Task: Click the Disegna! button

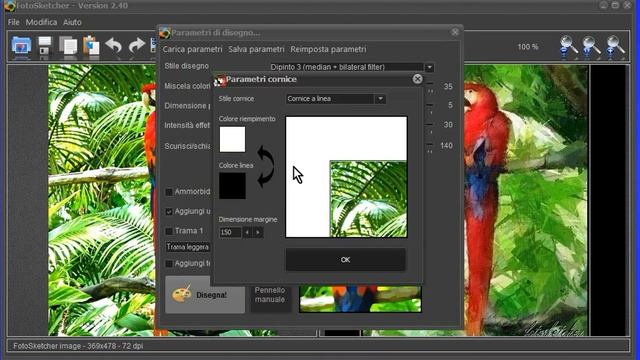Action: point(205,295)
